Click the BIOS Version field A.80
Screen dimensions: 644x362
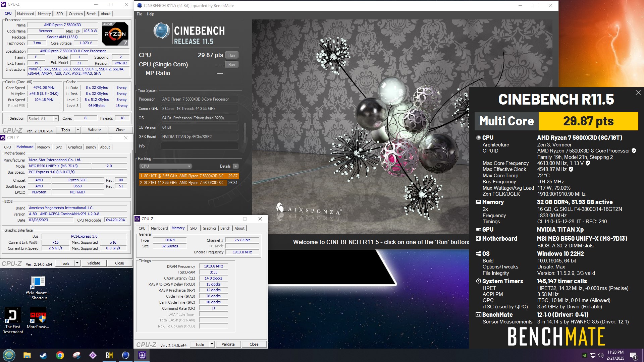point(77,214)
